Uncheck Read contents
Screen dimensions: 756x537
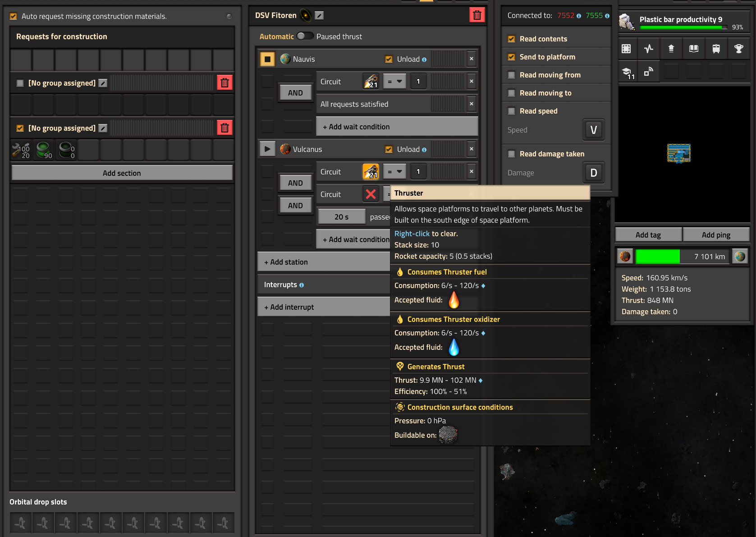511,39
